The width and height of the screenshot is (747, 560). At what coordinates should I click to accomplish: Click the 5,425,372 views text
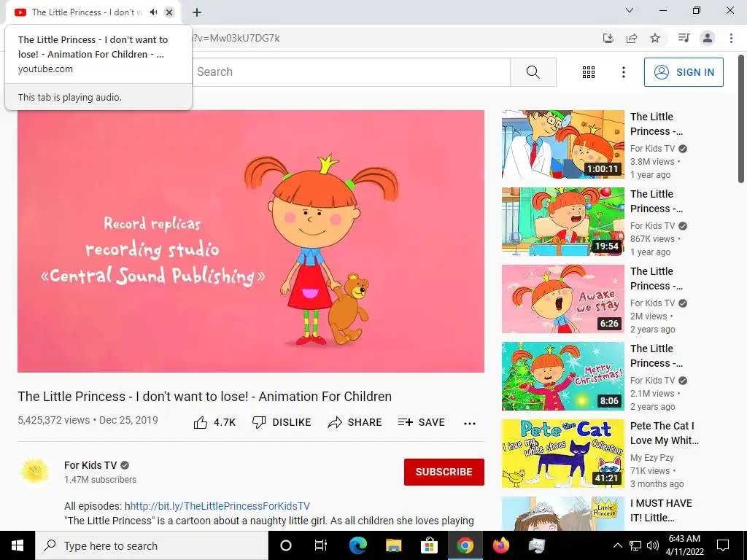(x=53, y=421)
